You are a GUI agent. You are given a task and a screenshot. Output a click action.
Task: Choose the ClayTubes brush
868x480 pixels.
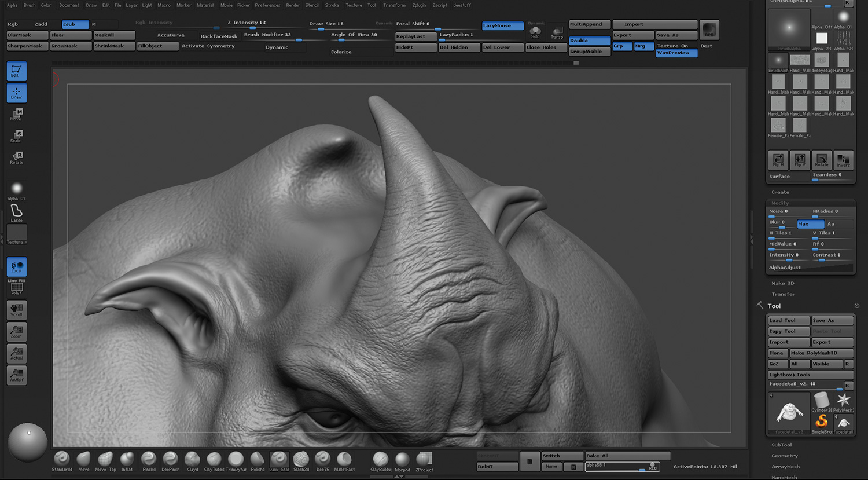coord(214,461)
